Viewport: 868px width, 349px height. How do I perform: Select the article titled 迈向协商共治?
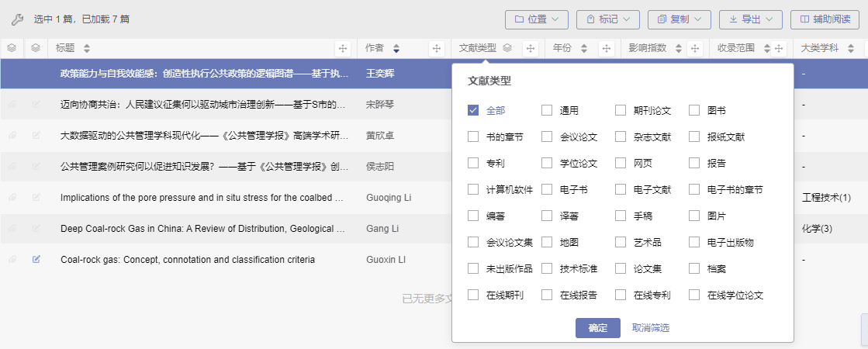coord(203,105)
